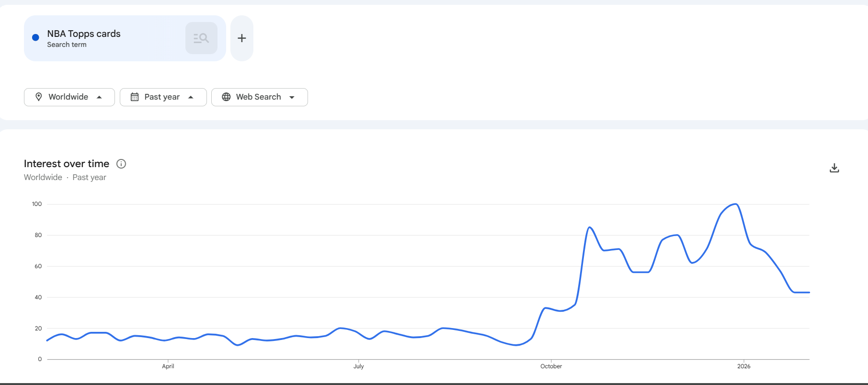Click the peak of the trend line

point(735,204)
